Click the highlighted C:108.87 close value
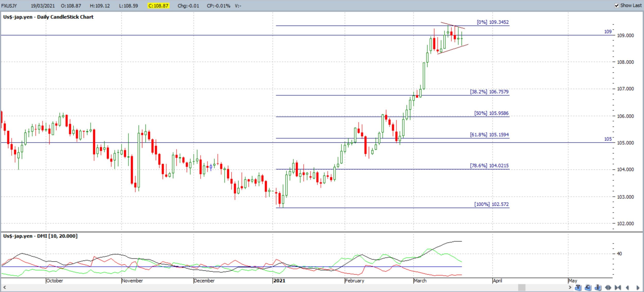The width and height of the screenshot is (644, 292). coord(158,6)
